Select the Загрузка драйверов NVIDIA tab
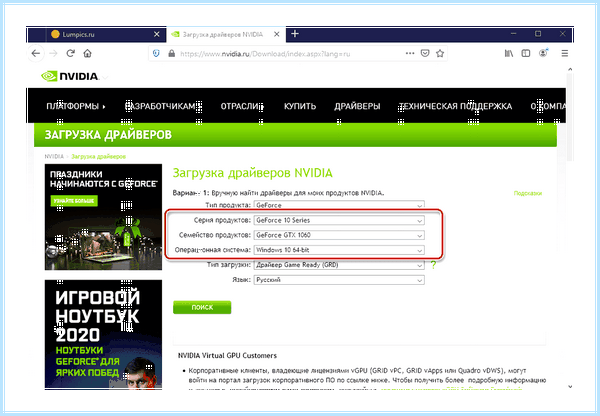The image size is (600, 416). tap(226, 34)
